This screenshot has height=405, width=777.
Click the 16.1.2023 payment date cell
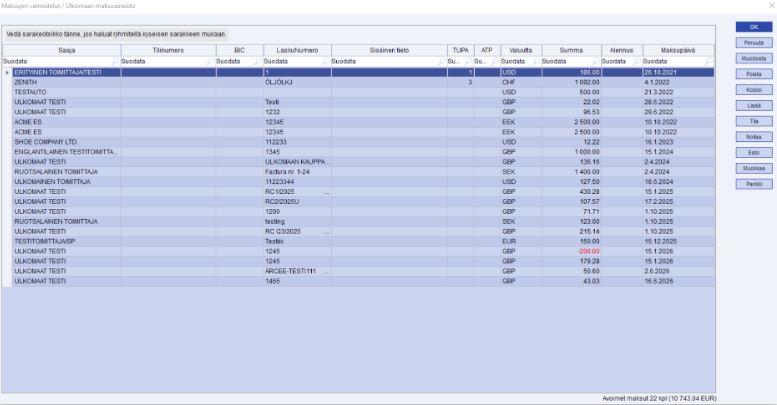[678, 142]
